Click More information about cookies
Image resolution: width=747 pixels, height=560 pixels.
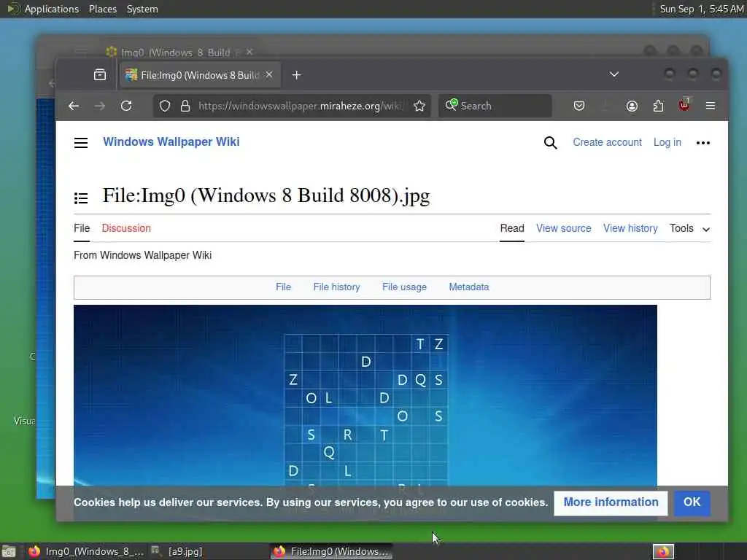pos(611,502)
